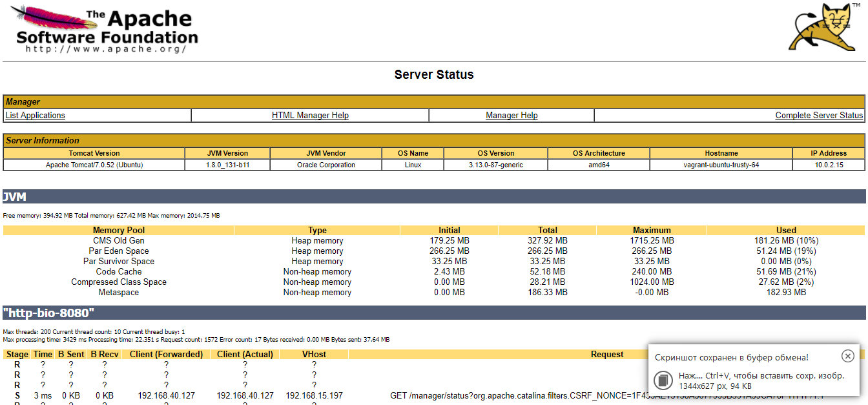The image size is (868, 405).
Task: Click the clipboard image icon in notification
Action: pos(663,380)
